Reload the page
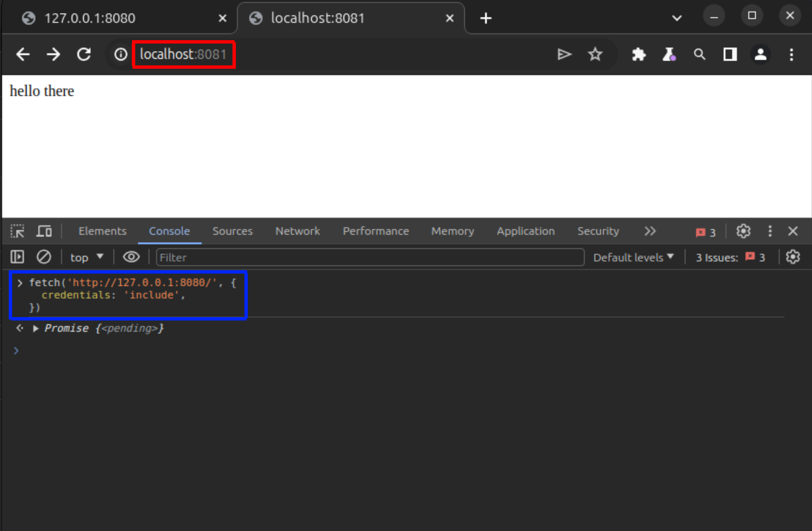The height and width of the screenshot is (531, 812). [84, 54]
